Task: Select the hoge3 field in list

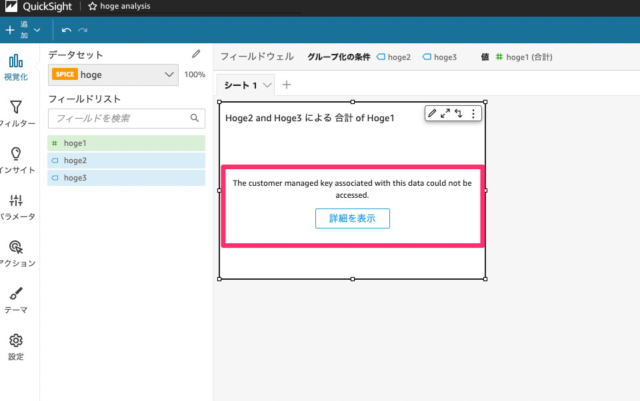Action: [126, 178]
